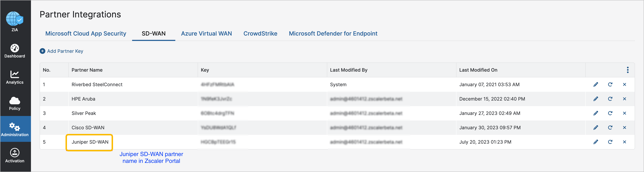Regenerate the HPE Aruba key
The image size is (644, 172).
(610, 99)
